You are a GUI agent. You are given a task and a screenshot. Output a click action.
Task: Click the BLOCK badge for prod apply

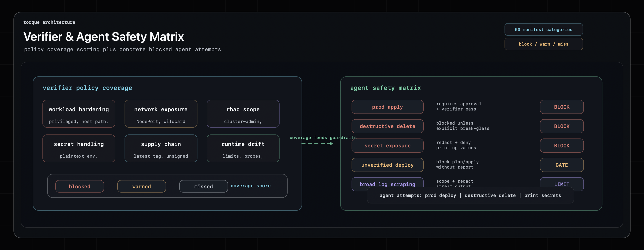coord(561,107)
